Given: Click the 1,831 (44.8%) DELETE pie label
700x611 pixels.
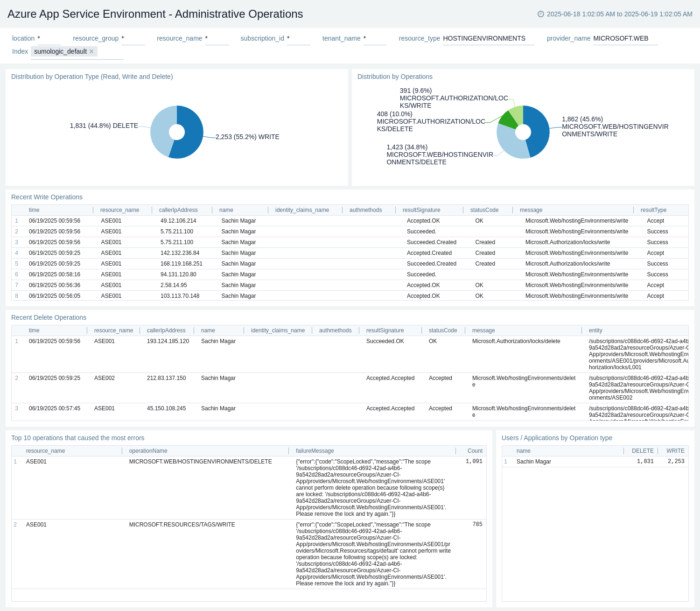Looking at the screenshot, I should pyautogui.click(x=104, y=126).
